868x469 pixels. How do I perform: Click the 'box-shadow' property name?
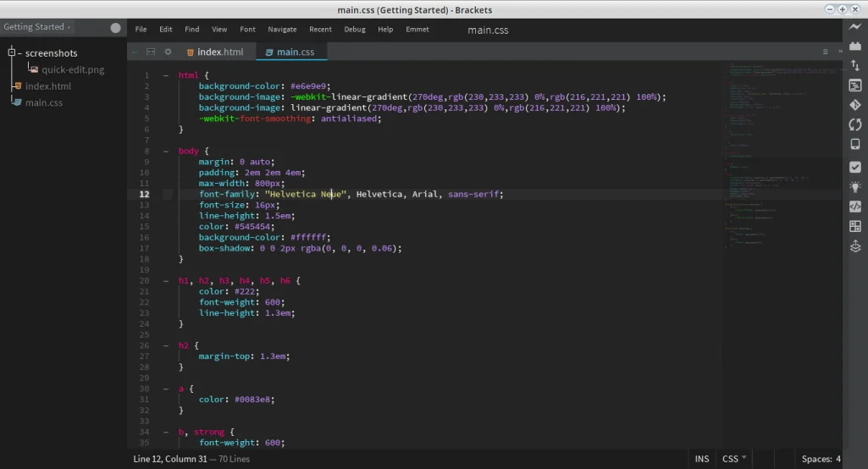click(x=224, y=249)
